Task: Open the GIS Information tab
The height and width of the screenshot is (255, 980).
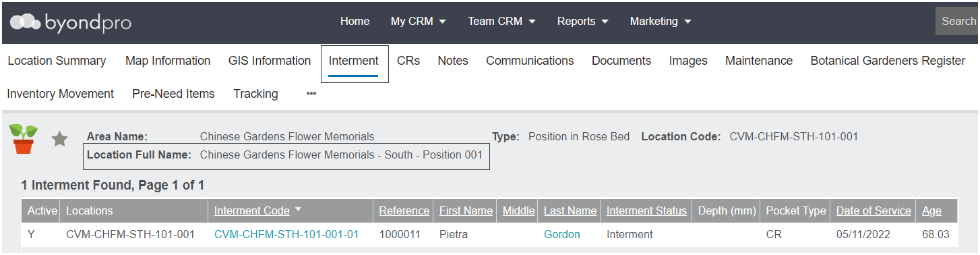Action: [x=270, y=61]
